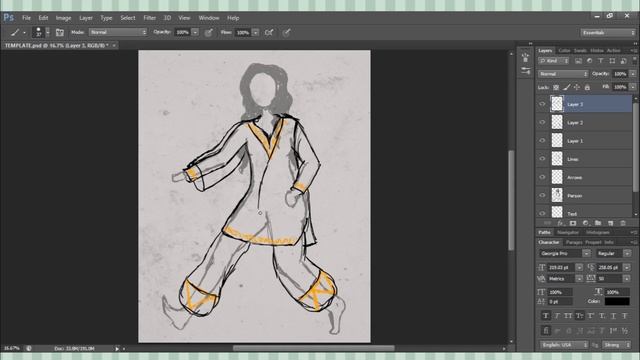Image resolution: width=640 pixels, height=360 pixels.
Task: Switch to the Paragraph panel tab
Action: (x=573, y=242)
